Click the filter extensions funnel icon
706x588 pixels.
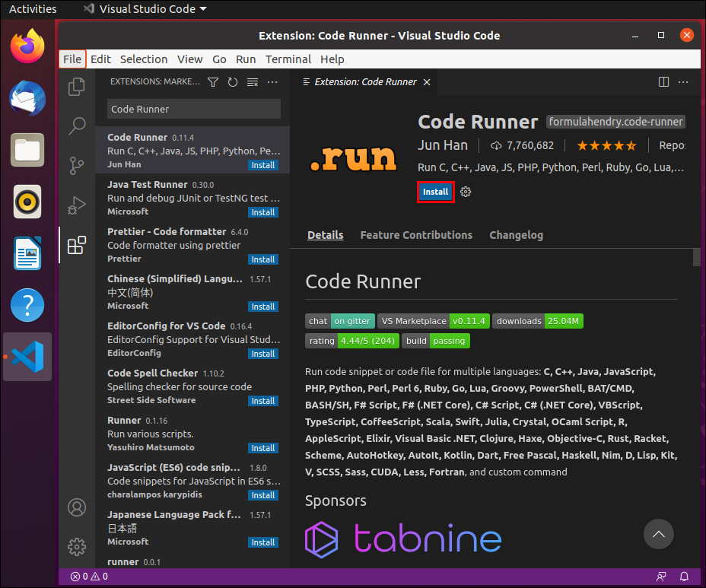(x=213, y=82)
